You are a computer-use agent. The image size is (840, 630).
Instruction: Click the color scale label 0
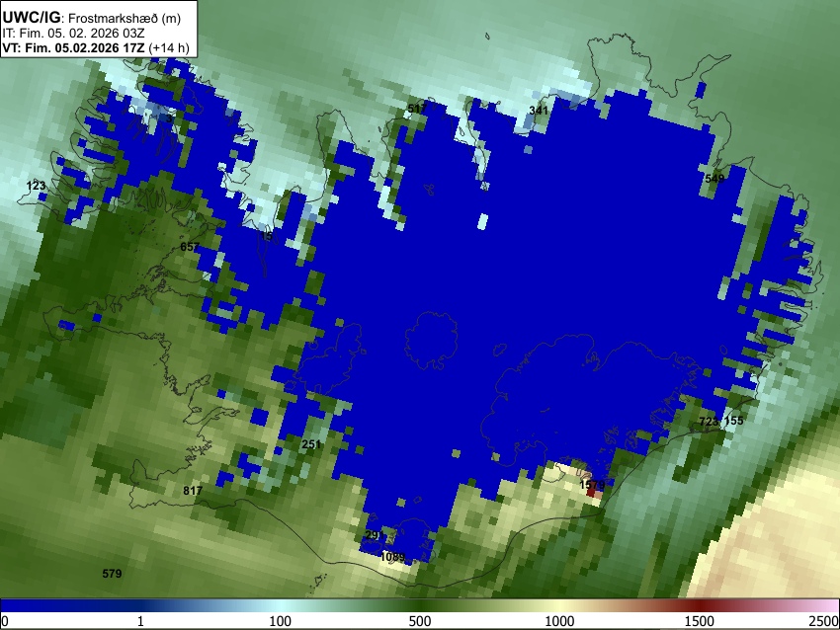pos(5,621)
